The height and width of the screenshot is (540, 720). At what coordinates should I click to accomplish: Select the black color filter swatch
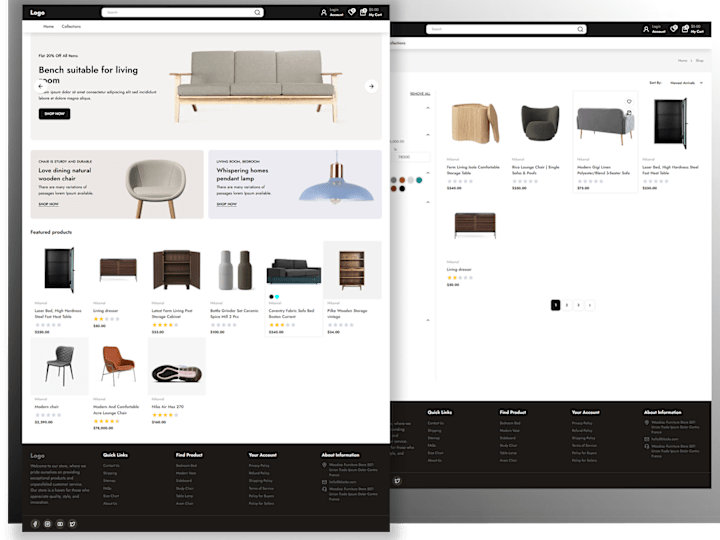(402, 188)
